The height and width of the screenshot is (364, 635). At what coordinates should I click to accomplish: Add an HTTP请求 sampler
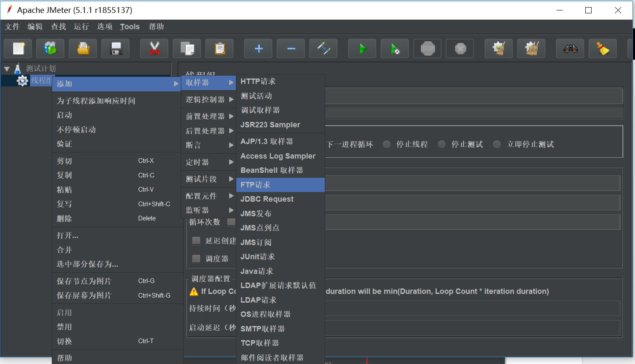[x=281, y=81]
